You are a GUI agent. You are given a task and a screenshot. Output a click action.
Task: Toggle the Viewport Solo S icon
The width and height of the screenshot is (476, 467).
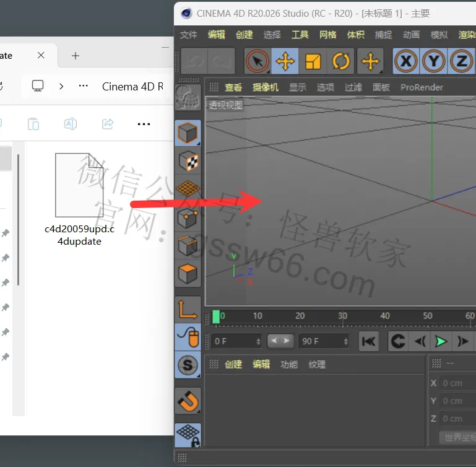tap(188, 365)
